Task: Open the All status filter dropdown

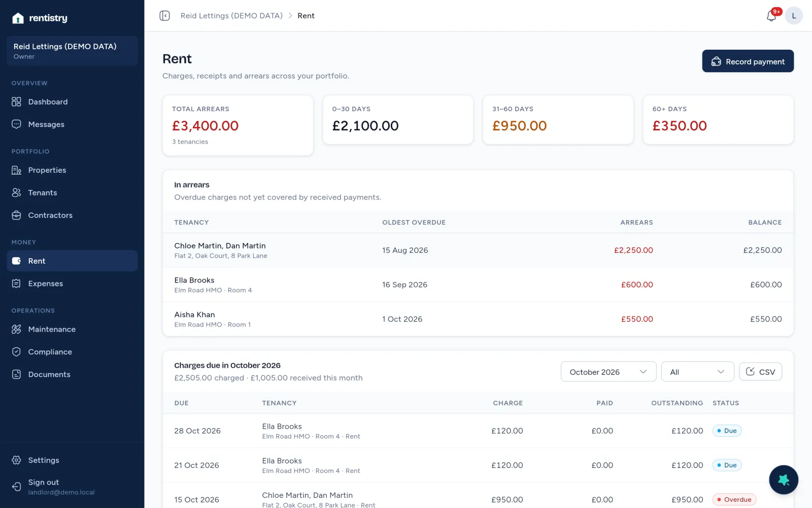Action: 697,372
